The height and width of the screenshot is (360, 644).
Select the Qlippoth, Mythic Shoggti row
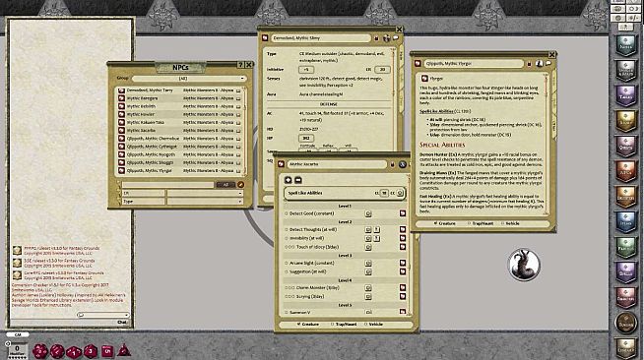click(179, 162)
